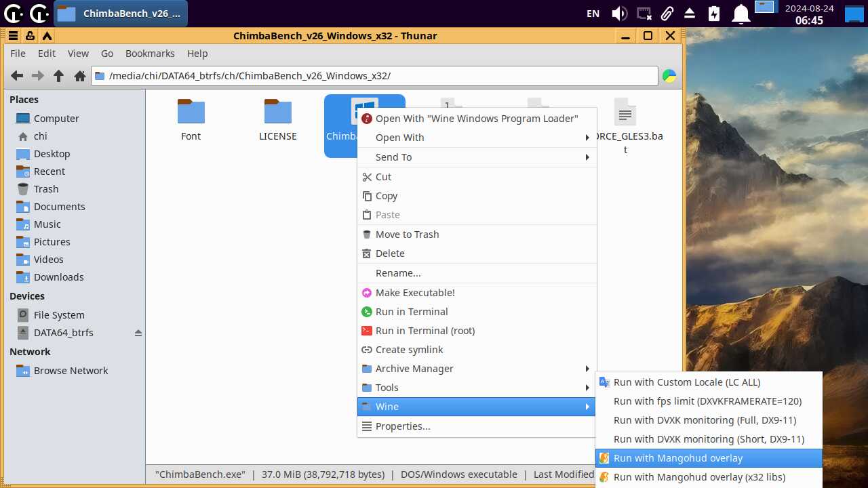Open Properties... for ChimbaBench.exe

(477, 426)
